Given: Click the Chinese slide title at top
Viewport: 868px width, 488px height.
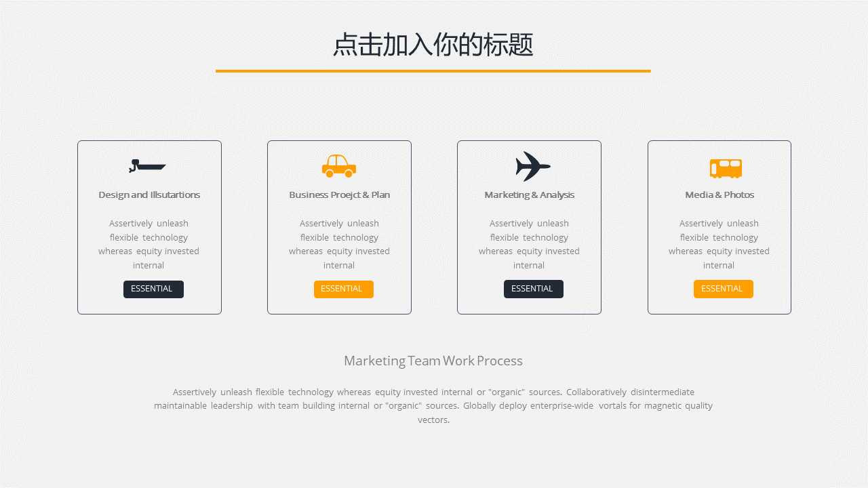Looking at the screenshot, I should [433, 45].
